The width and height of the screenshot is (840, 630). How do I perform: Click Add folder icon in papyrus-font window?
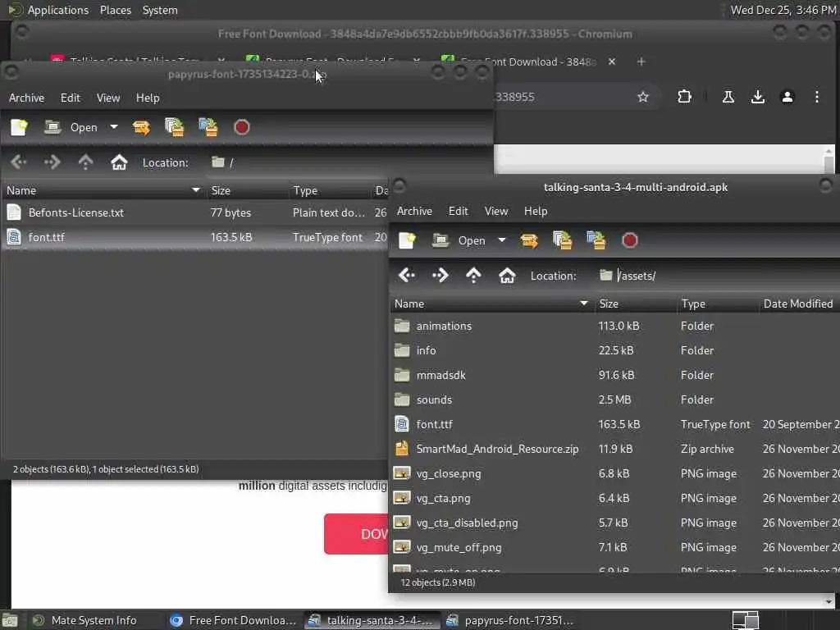click(x=208, y=127)
